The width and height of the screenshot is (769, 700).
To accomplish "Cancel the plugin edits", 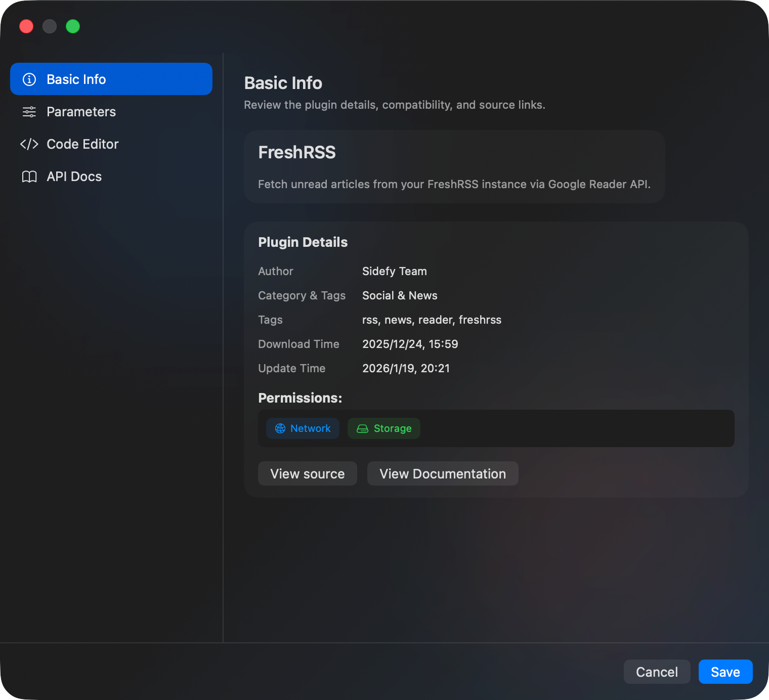I will [657, 672].
